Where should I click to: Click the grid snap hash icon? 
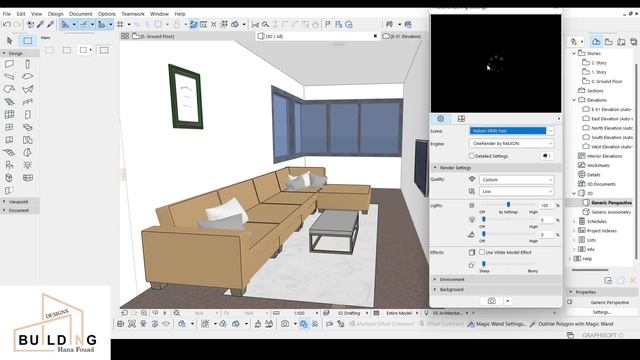120,24
